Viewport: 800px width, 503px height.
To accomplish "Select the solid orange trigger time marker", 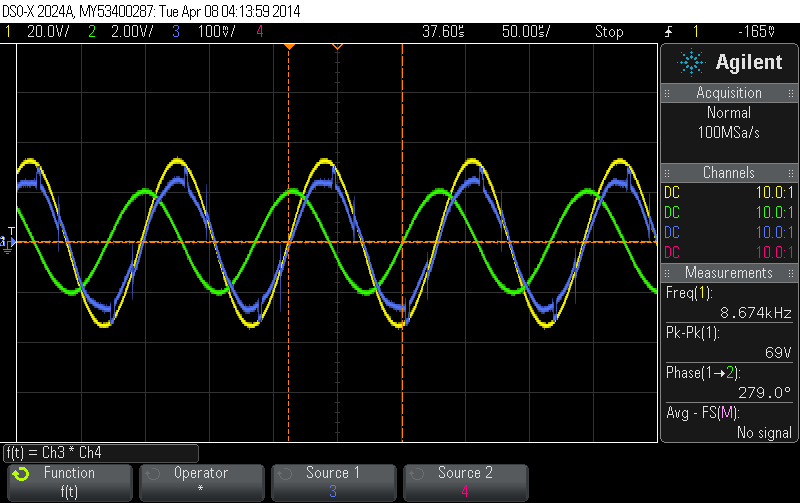I will pyautogui.click(x=289, y=46).
